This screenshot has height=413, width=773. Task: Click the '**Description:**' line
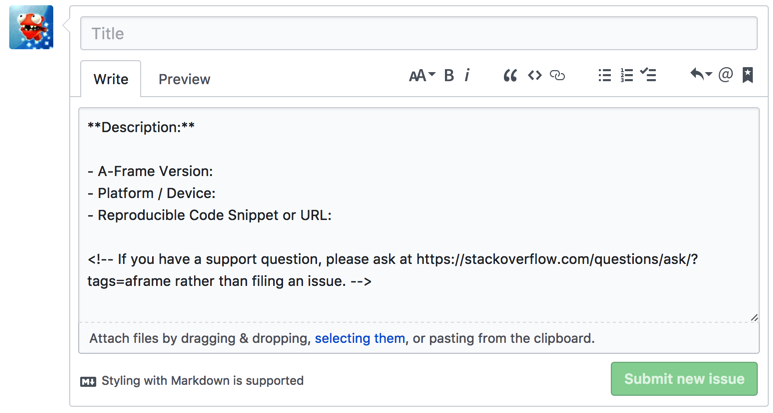click(x=141, y=127)
